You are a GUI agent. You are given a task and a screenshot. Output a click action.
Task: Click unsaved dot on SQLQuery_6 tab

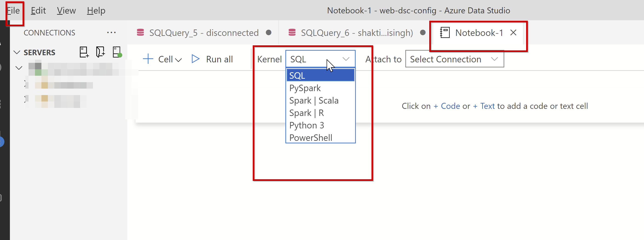coord(423,32)
